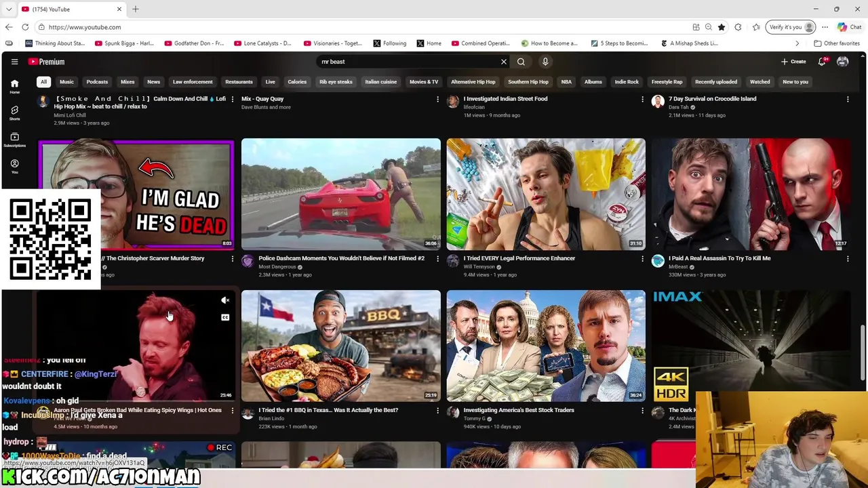Reload the page with refresh icon
Screen dimensions: 868x488
point(25,27)
